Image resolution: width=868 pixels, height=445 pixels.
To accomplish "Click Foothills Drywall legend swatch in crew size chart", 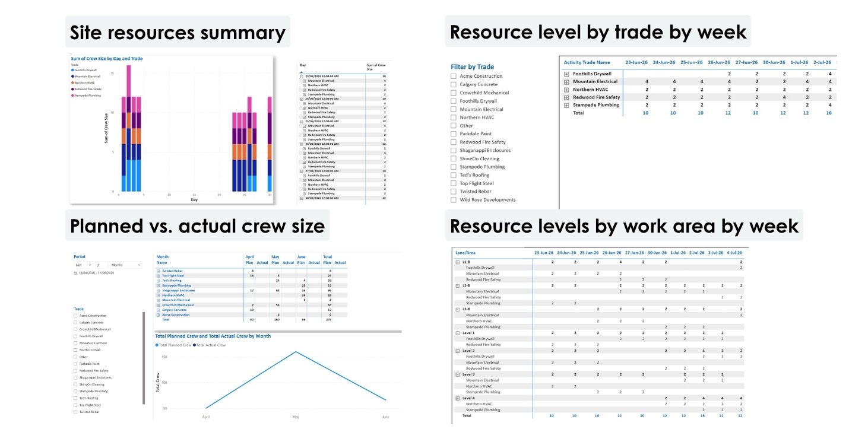I will pyautogui.click(x=72, y=70).
